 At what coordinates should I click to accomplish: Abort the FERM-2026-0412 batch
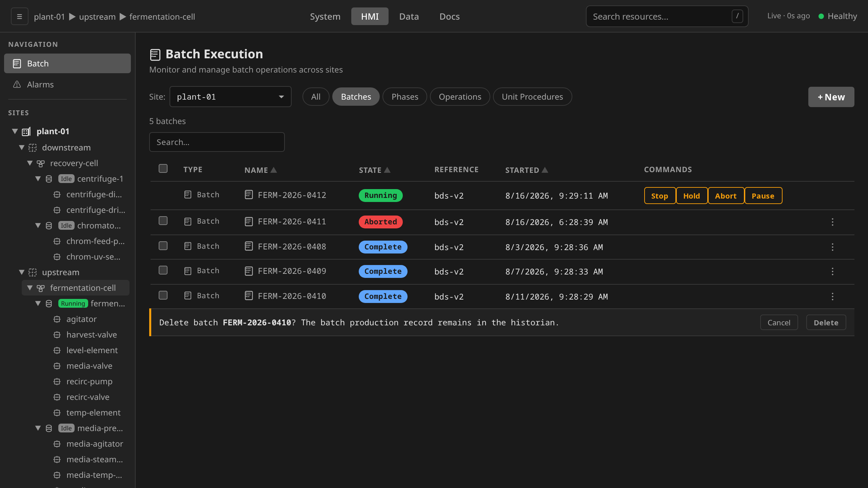pyautogui.click(x=726, y=196)
